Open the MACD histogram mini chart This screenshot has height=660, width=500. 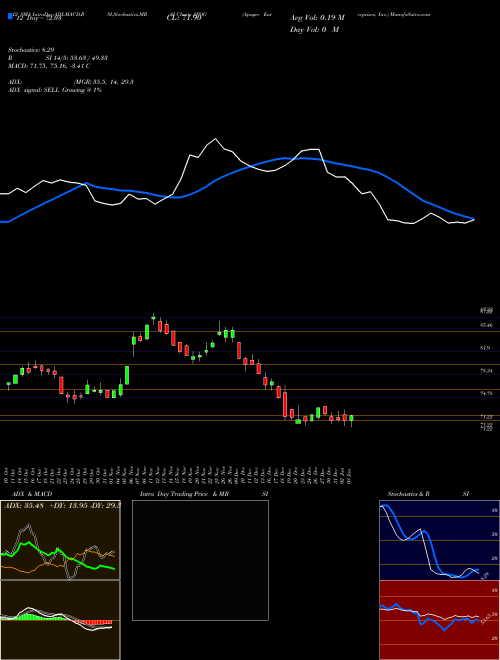pos(60,620)
